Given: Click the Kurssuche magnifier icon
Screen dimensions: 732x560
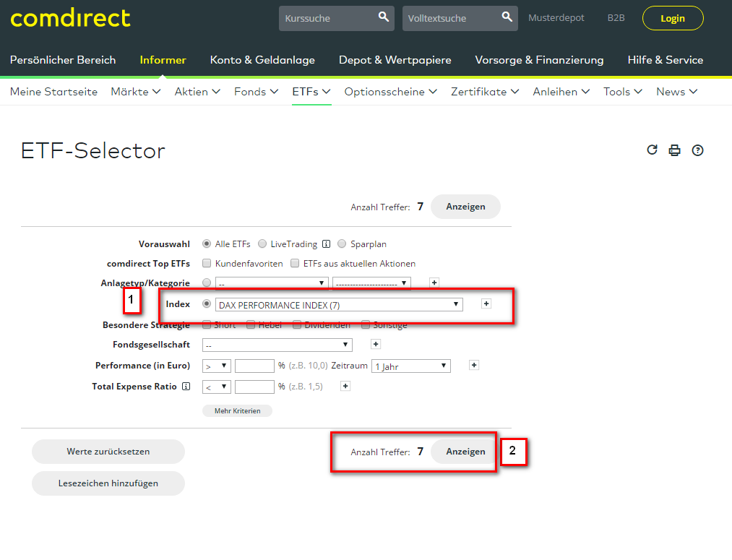Looking at the screenshot, I should point(384,17).
